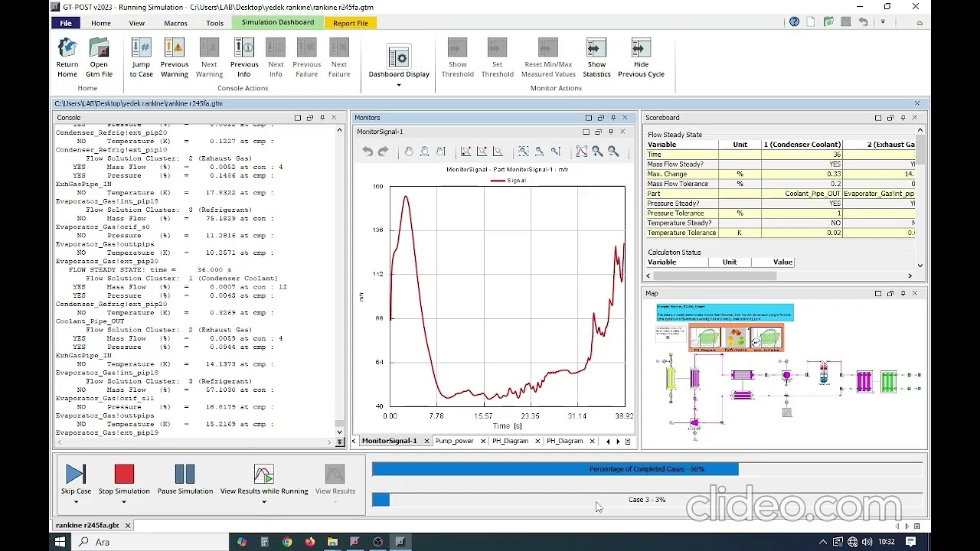Show Statistics in Monitor Actions
980x551 pixels.
pyautogui.click(x=596, y=58)
